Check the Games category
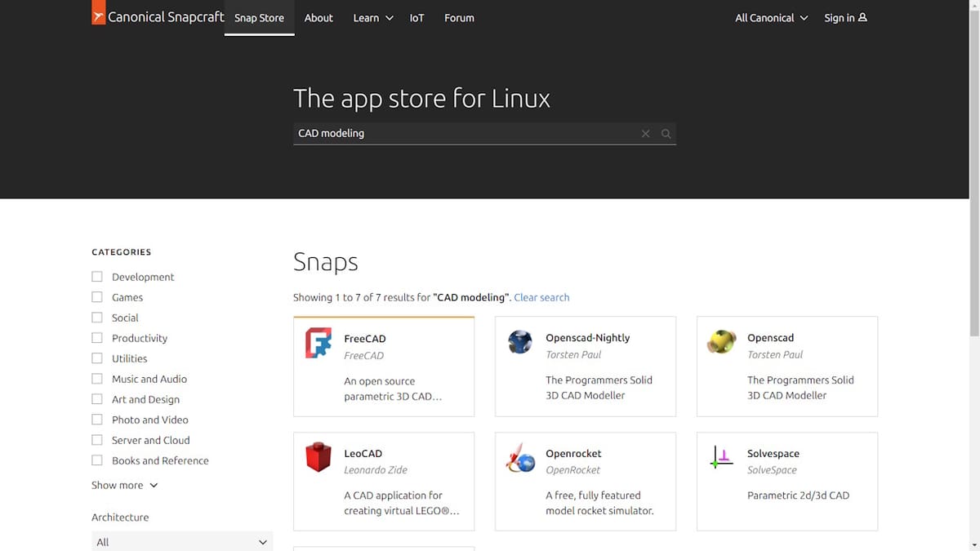This screenshot has height=551, width=980. pos(97,297)
